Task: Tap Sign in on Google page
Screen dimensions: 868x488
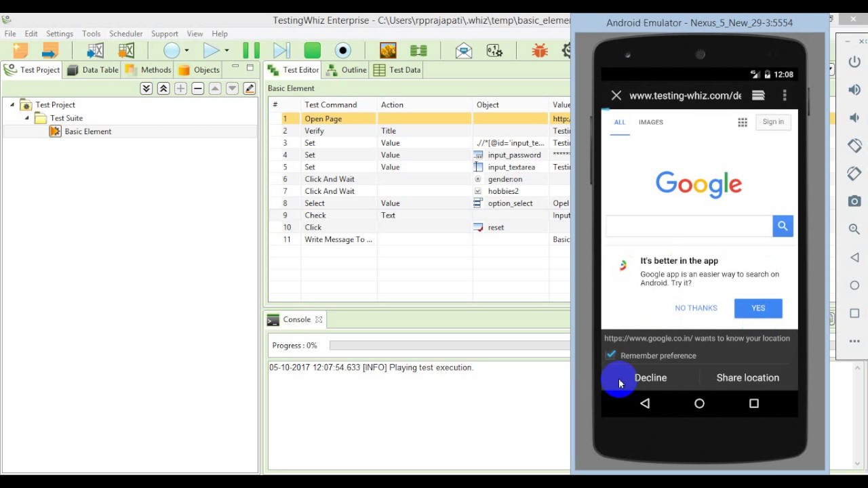Action: (x=773, y=122)
